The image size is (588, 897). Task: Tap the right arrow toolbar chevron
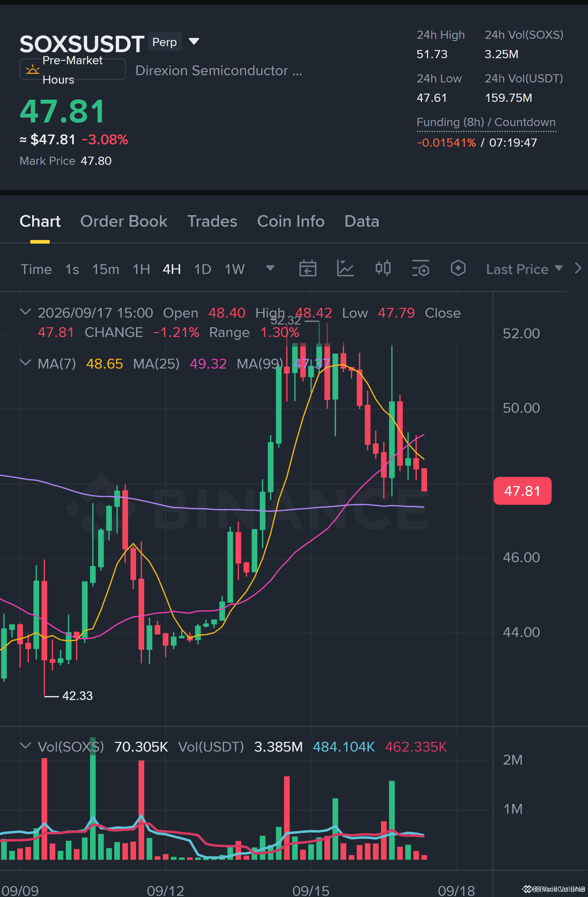(578, 268)
